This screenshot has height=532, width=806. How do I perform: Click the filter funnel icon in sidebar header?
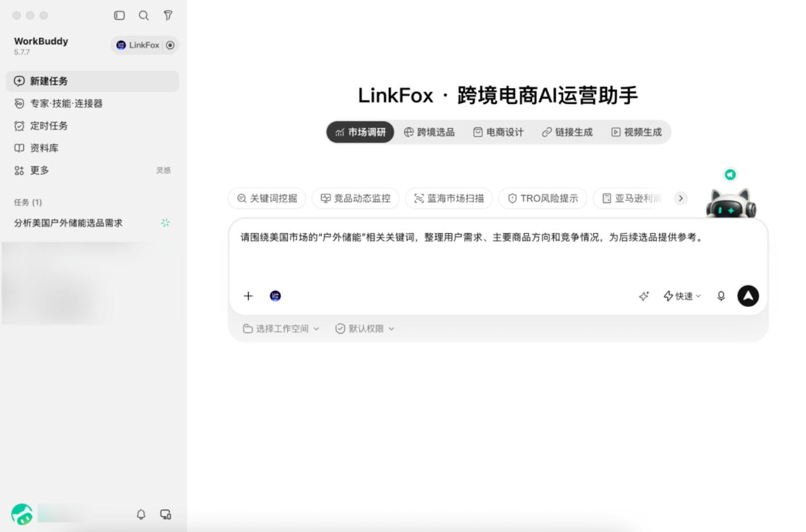[x=168, y=16]
